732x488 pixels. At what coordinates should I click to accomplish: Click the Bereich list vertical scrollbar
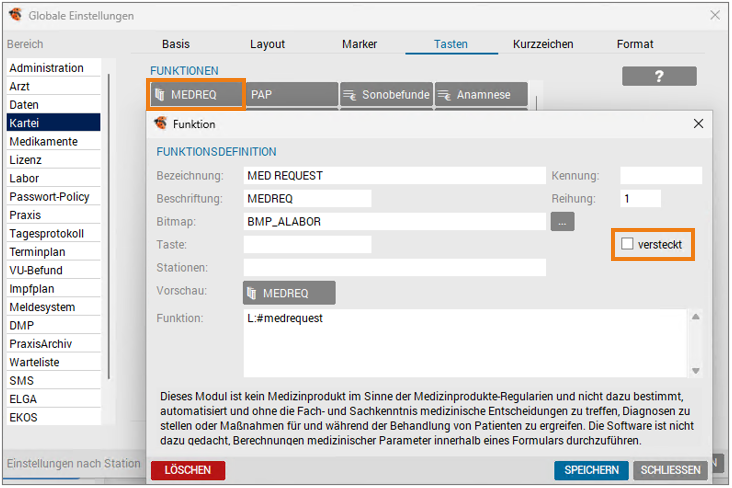pos(109,226)
